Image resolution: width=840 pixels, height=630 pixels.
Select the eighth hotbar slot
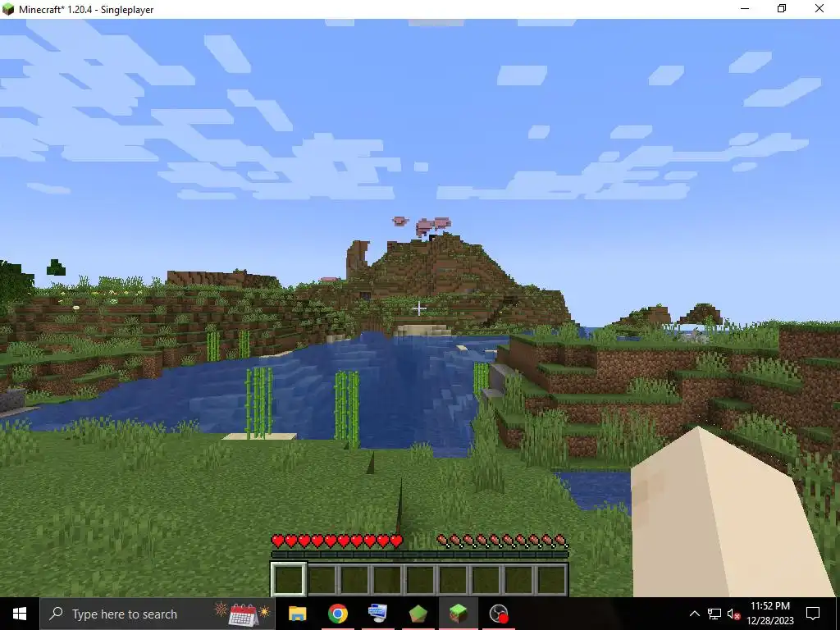[x=518, y=579]
